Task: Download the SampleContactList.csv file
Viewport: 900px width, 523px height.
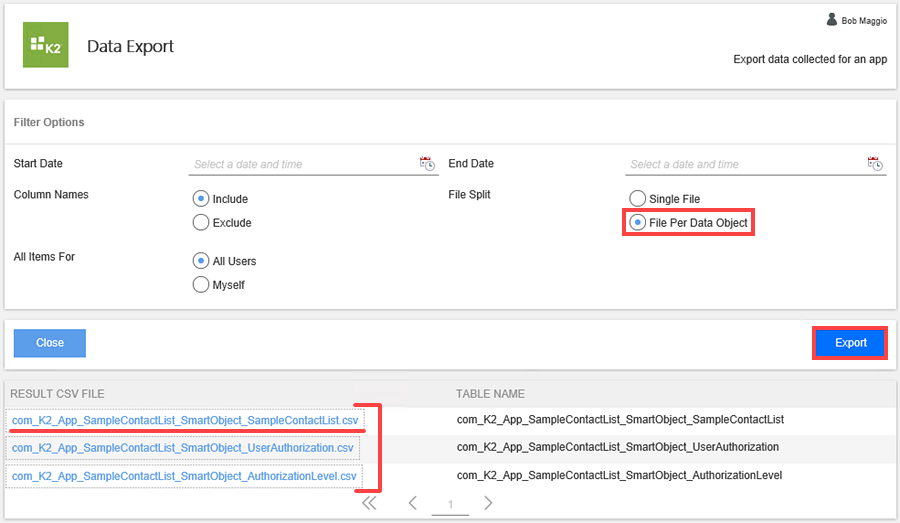Action: tap(184, 421)
